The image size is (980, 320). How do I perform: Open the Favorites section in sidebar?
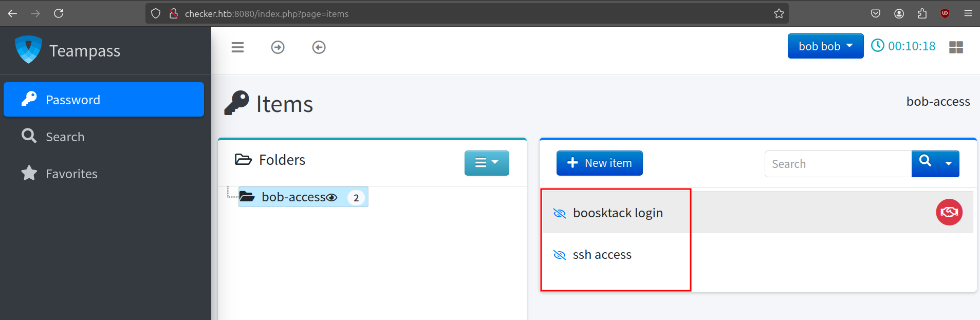tap(104, 174)
